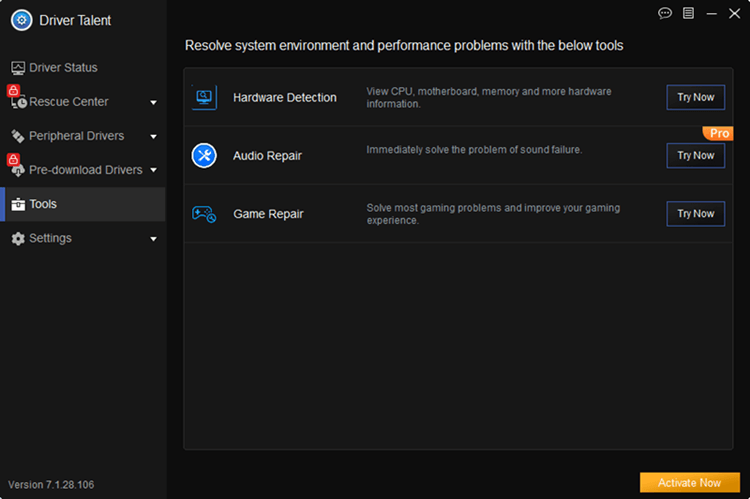Click the 'Immediately solve the problem of sound failure' text

474,150
